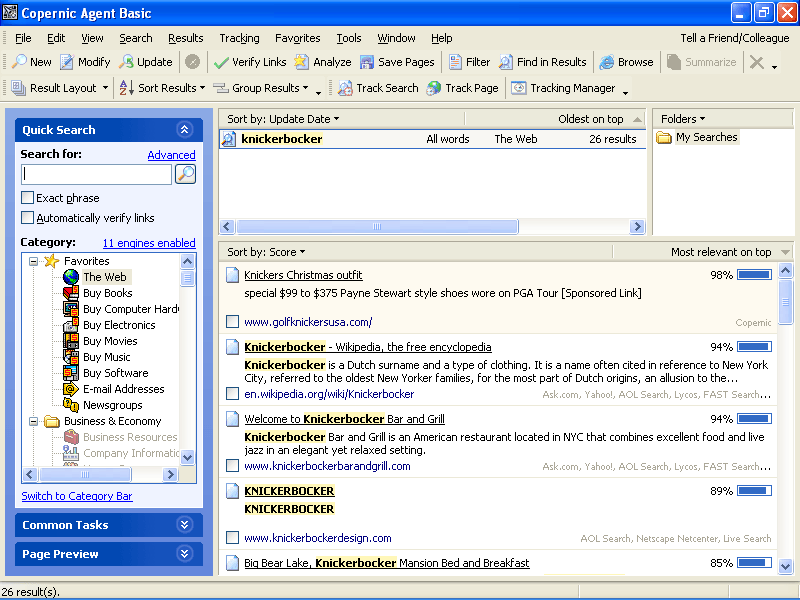This screenshot has width=800, height=600.
Task: Click the searches list horizontal scrollbar thumb
Action: (x=377, y=227)
